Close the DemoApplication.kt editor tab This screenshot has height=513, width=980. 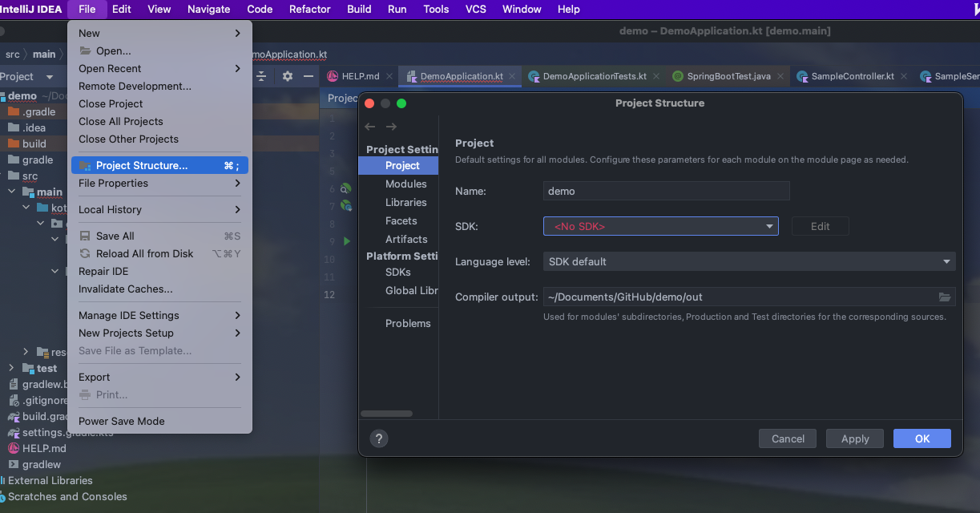(x=513, y=76)
